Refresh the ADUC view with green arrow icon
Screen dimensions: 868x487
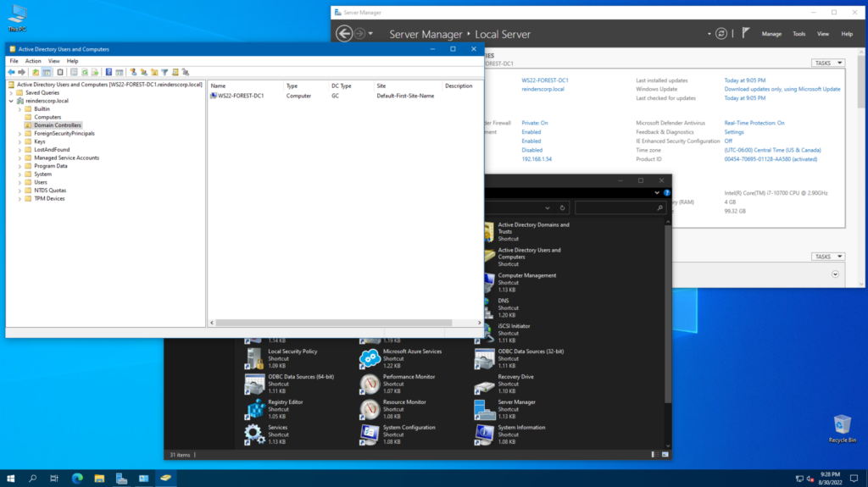pos(85,72)
